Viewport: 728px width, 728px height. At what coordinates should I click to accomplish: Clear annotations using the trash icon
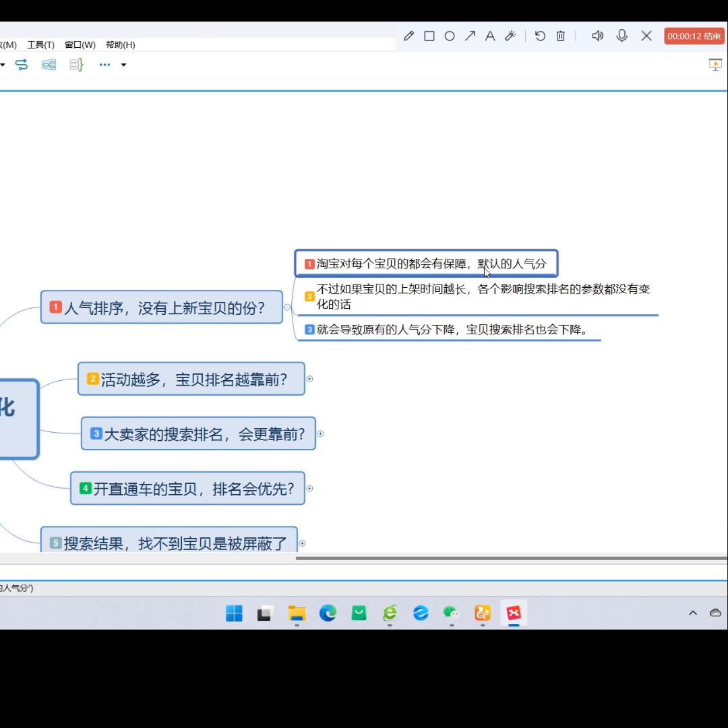[x=560, y=36]
